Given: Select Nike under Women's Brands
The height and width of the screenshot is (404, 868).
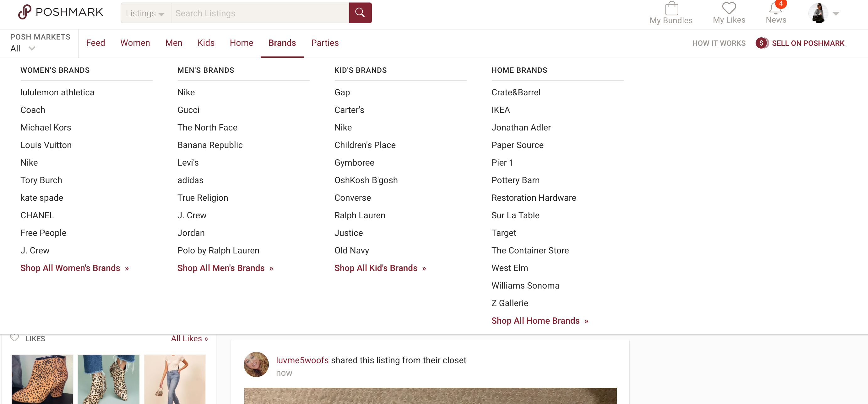Looking at the screenshot, I should (29, 162).
